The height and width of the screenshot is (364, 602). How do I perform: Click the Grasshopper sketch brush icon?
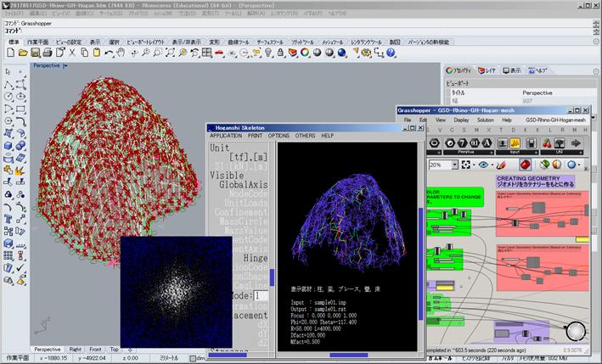click(x=502, y=165)
